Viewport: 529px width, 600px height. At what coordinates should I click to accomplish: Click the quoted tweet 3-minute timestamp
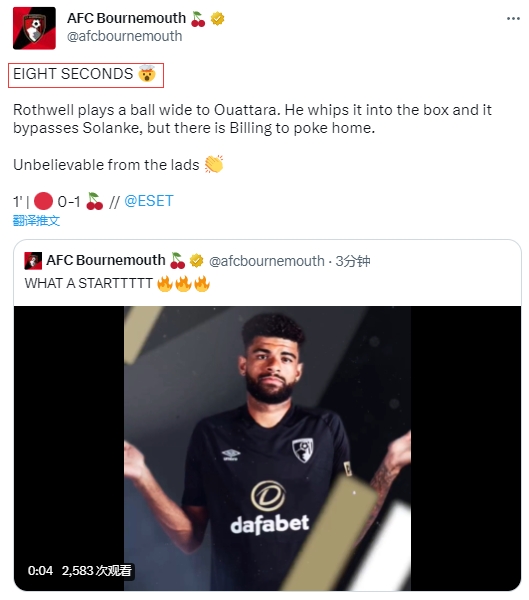click(x=353, y=261)
